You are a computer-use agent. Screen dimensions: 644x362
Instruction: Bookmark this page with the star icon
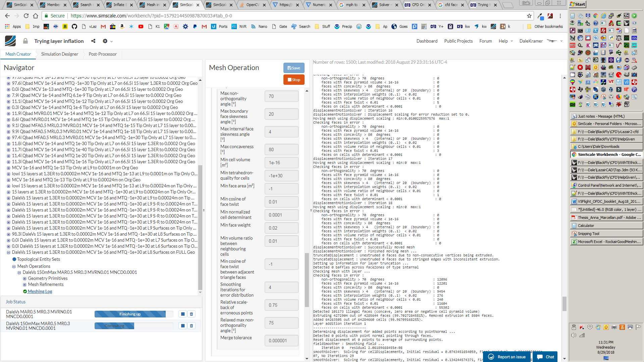pyautogui.click(x=529, y=16)
